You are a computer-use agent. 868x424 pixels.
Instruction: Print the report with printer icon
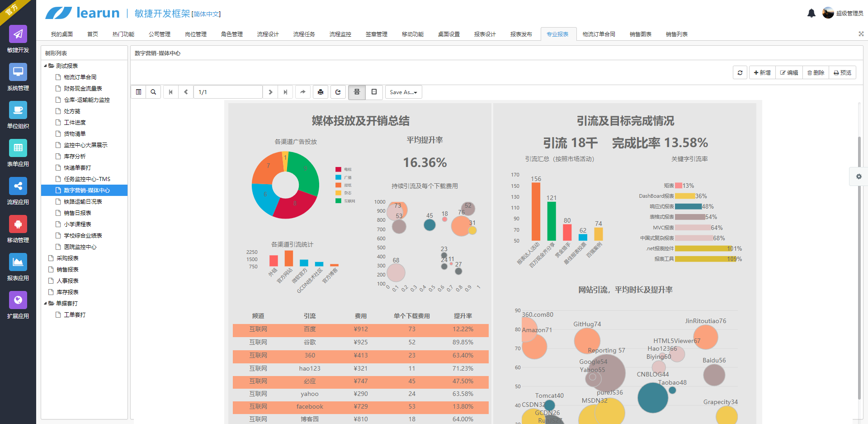(x=321, y=92)
